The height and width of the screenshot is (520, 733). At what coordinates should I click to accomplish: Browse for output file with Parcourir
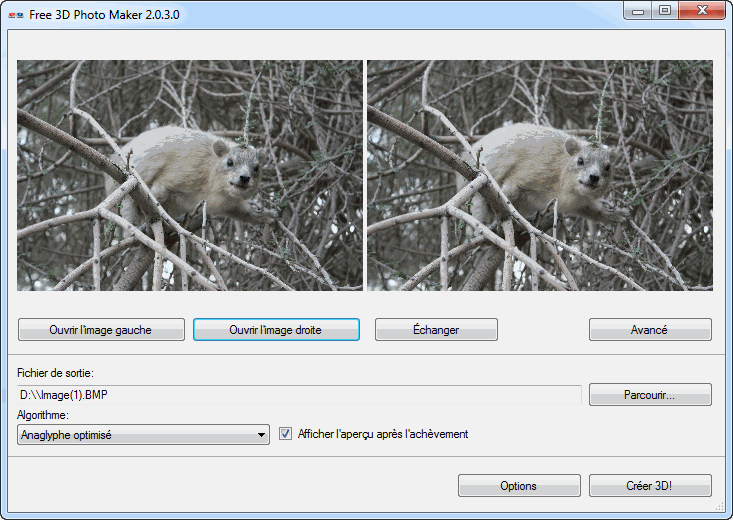point(650,395)
